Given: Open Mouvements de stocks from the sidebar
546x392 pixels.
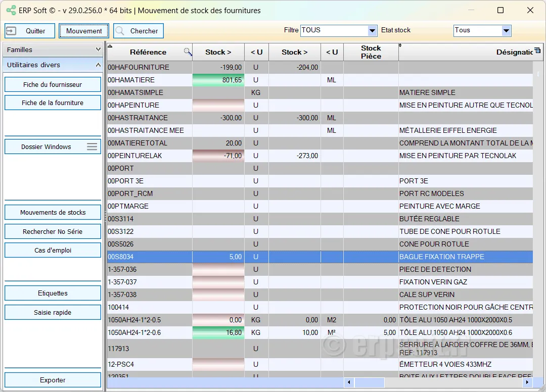Looking at the screenshot, I should (x=53, y=213).
